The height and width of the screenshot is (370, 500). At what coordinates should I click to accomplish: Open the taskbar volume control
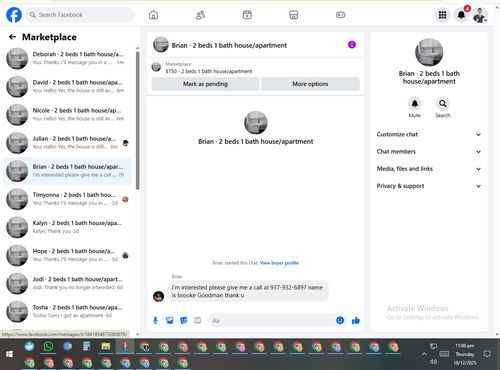point(434,362)
